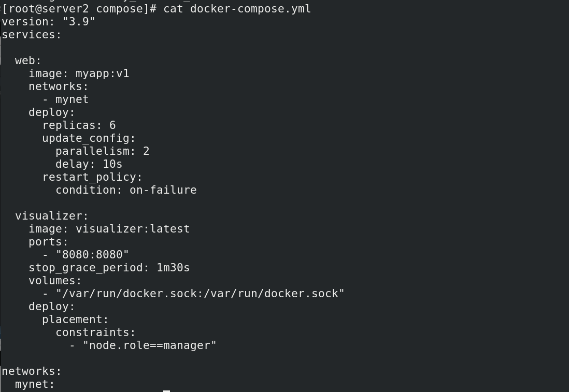Click the parallelism: 2 line
Image resolution: width=569 pixels, height=392 pixels.
102,151
